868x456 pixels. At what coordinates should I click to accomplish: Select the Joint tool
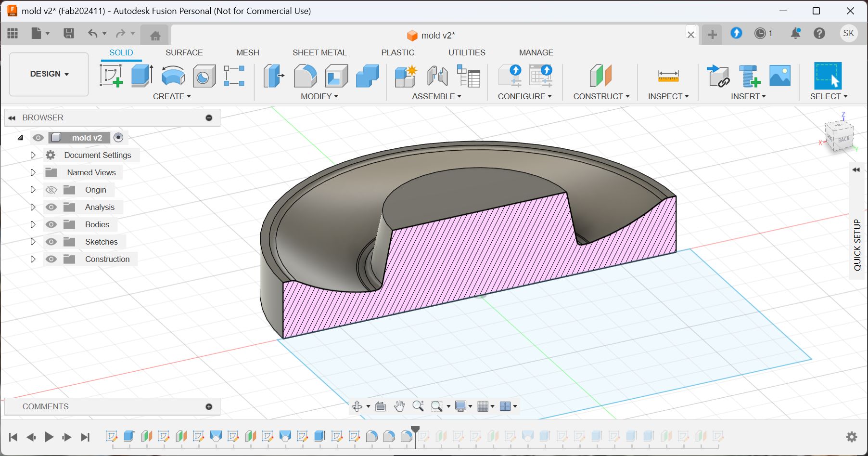tap(437, 76)
